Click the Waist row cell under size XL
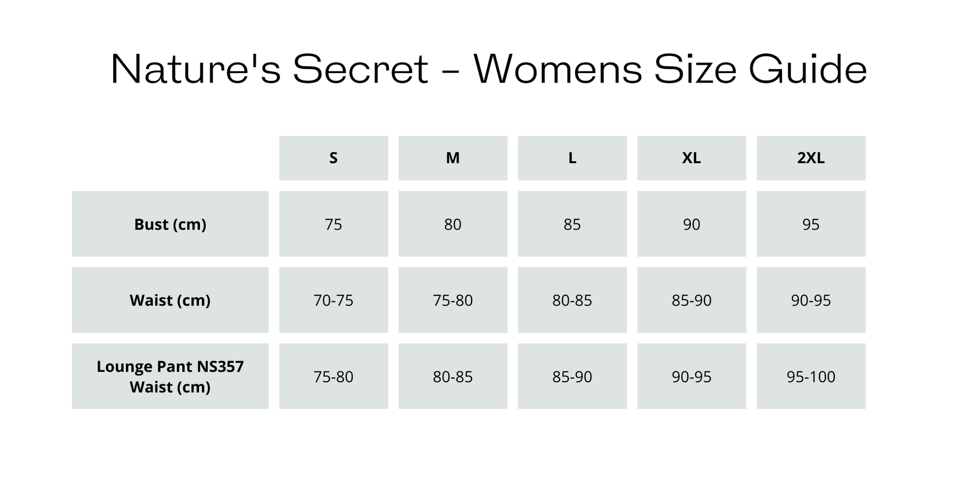Viewport: 980px width, 490px height. [x=691, y=300]
